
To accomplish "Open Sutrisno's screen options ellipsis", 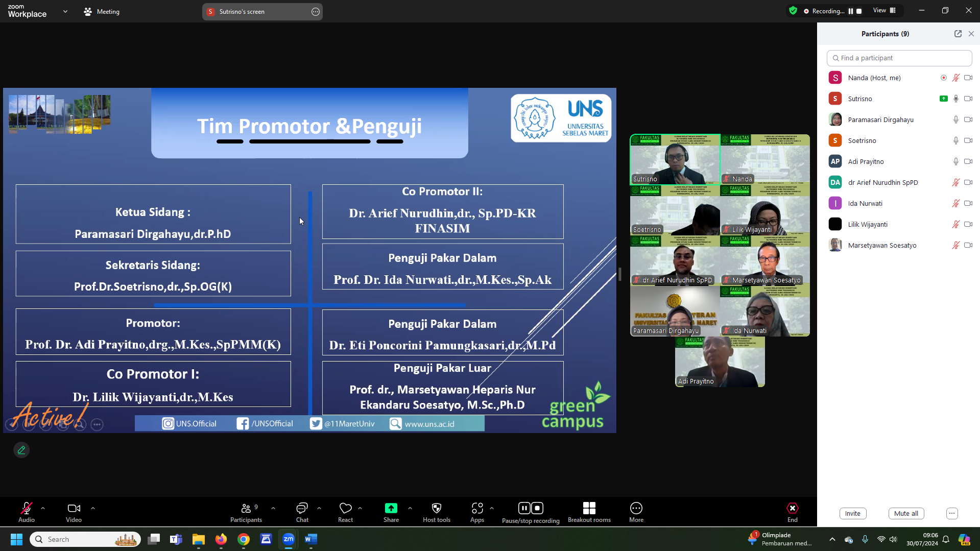I will tap(316, 12).
